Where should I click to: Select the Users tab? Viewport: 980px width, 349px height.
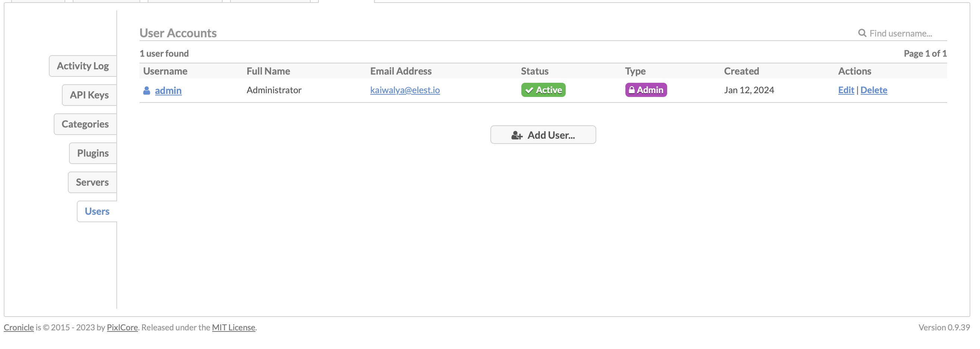(x=97, y=211)
